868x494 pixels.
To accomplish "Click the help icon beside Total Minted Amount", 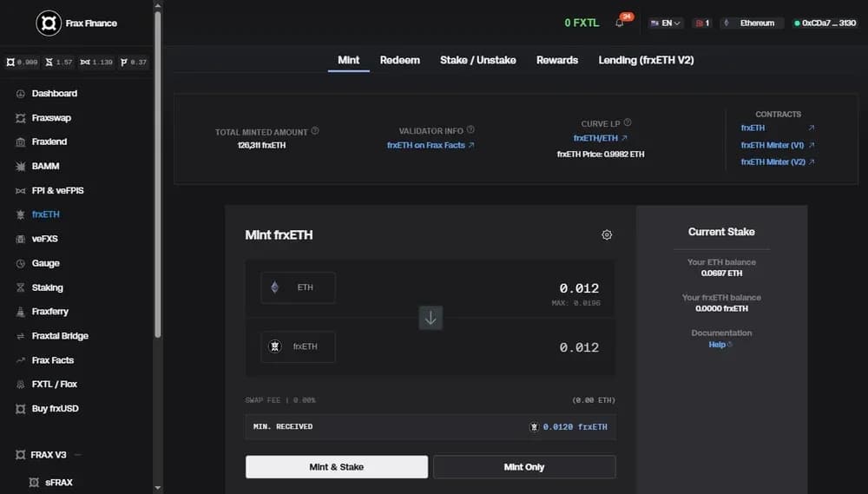I will [x=315, y=131].
